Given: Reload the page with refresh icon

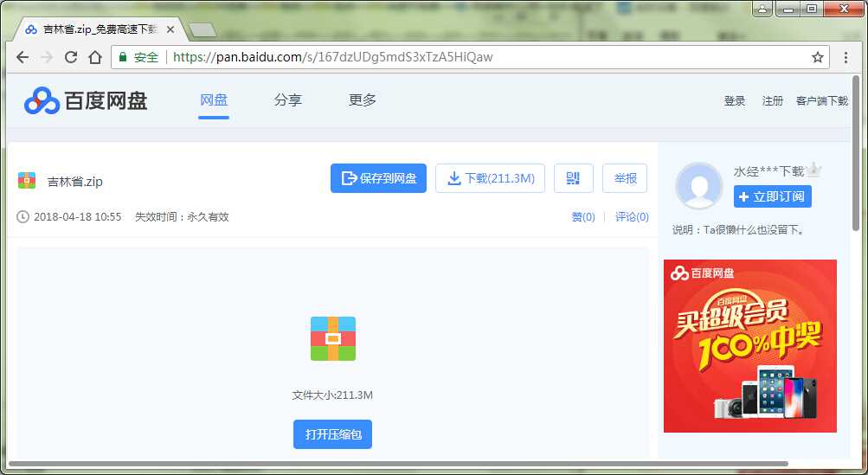Looking at the screenshot, I should [71, 57].
